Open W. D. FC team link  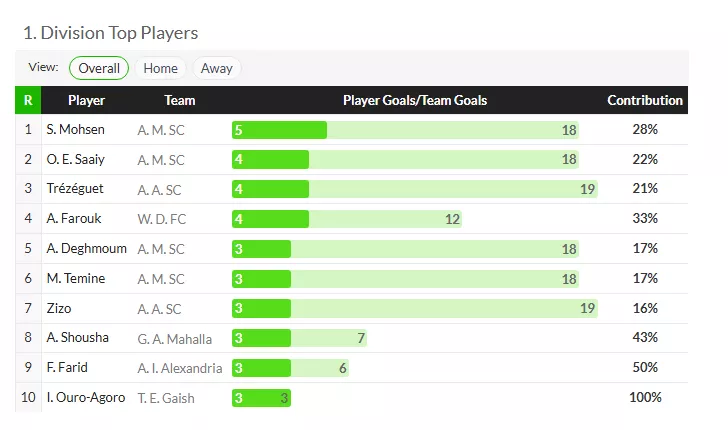coord(161,219)
